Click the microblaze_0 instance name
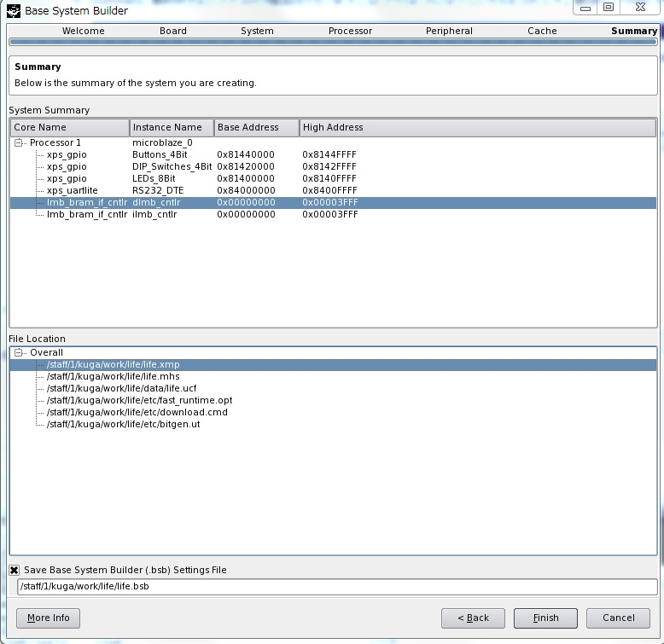Image resolution: width=664 pixels, height=644 pixels. coord(162,142)
